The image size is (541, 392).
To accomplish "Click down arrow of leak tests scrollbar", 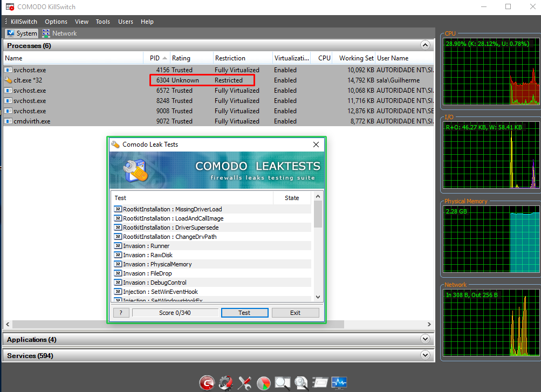I will click(x=318, y=297).
